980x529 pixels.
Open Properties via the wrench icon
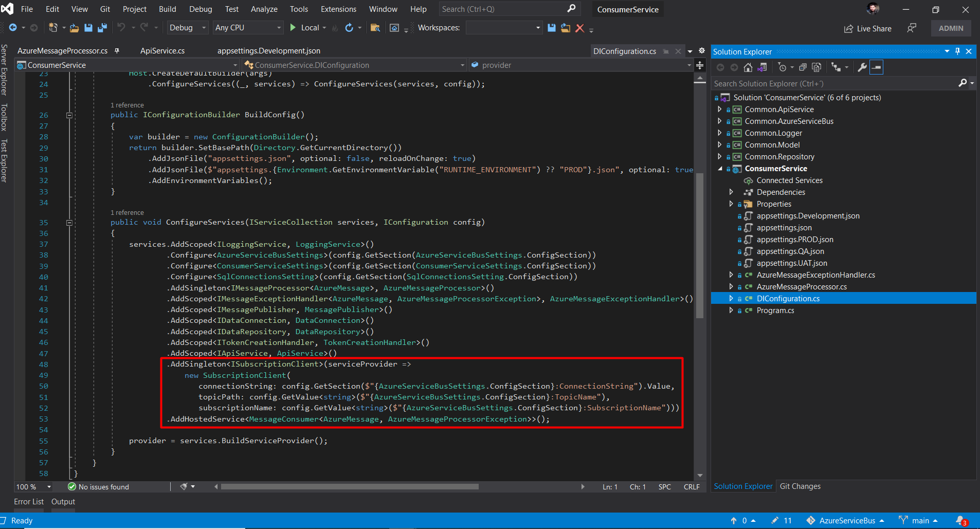pos(863,67)
